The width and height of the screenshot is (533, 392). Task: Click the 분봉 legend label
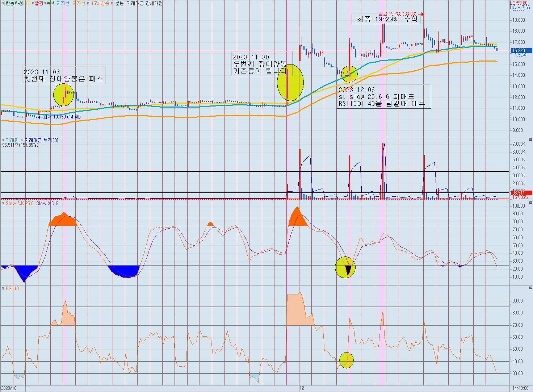(x=119, y=3)
